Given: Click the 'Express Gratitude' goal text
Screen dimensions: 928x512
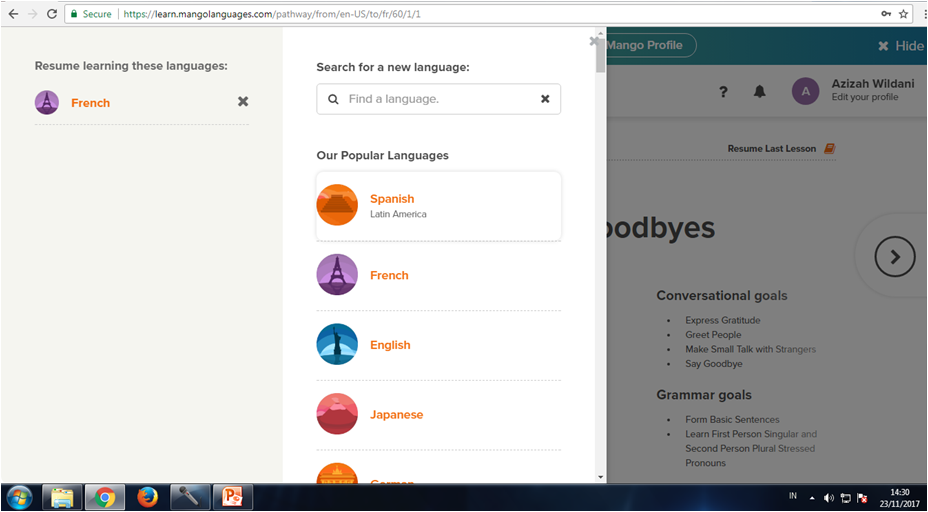Looking at the screenshot, I should [723, 320].
